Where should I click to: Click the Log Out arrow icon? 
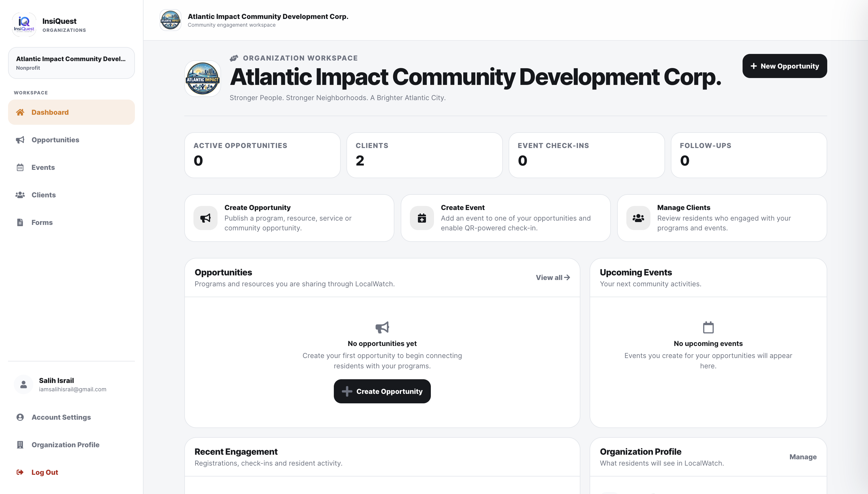click(x=20, y=472)
